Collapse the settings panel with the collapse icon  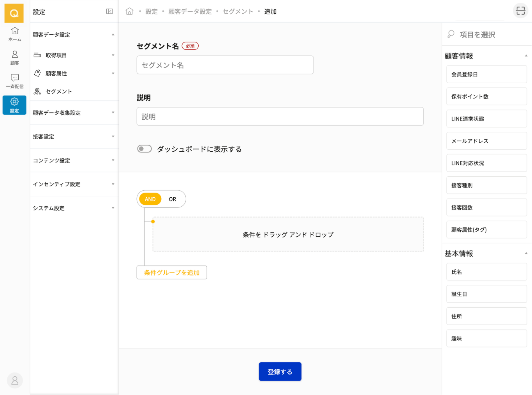pos(109,11)
